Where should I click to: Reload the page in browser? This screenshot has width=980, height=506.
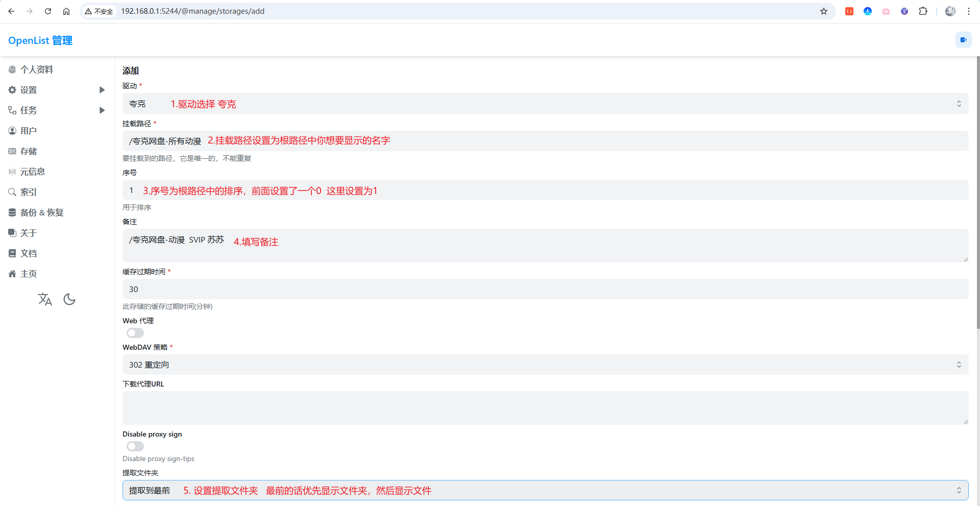coord(48,11)
